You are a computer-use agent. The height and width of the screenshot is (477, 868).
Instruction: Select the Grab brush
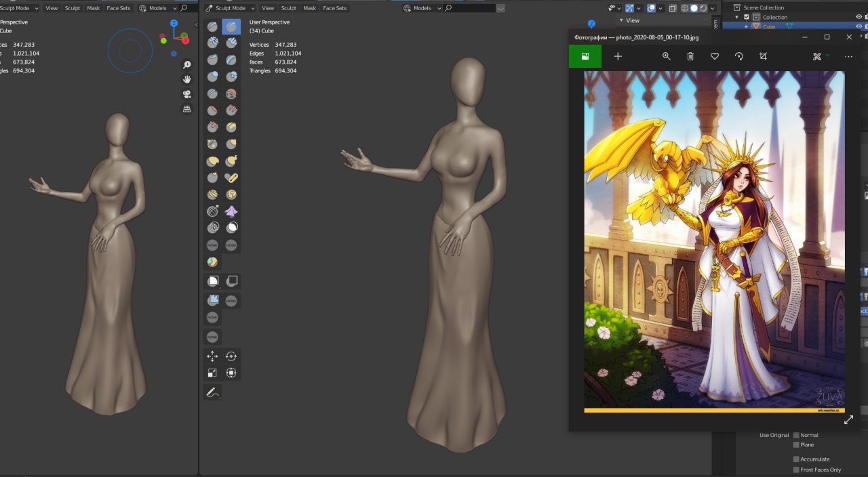(x=231, y=144)
